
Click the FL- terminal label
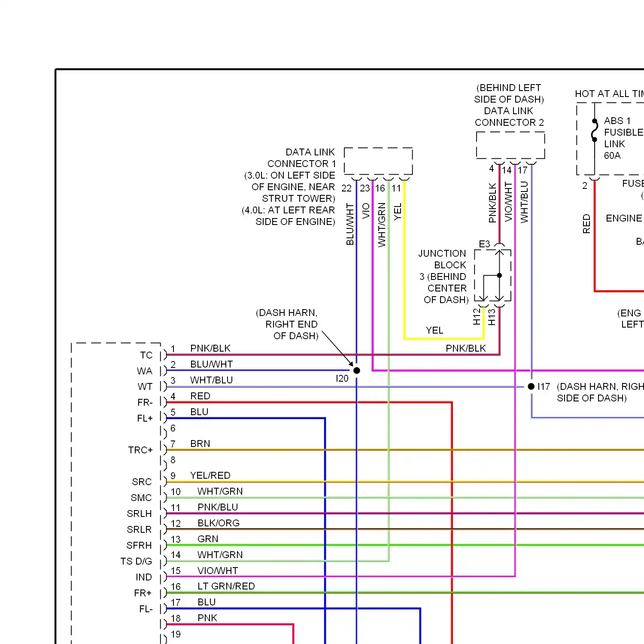pos(146,609)
